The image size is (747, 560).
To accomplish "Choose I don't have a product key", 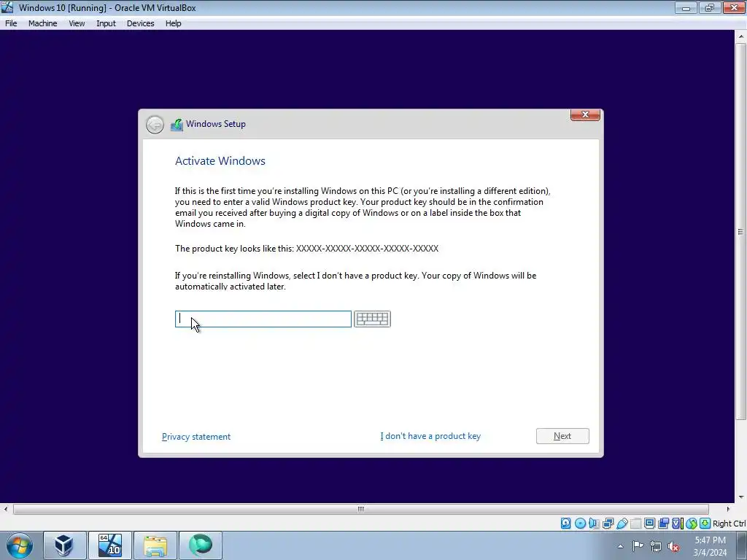I will (430, 436).
